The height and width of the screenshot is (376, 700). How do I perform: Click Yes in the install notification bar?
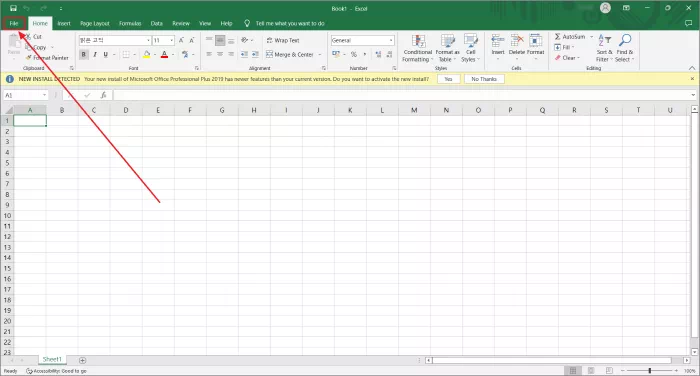[448, 79]
